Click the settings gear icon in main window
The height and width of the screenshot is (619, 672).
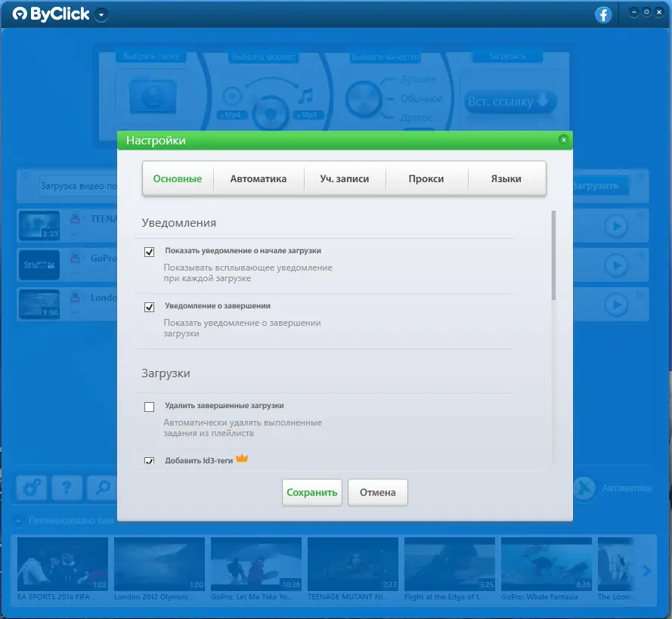click(x=32, y=487)
